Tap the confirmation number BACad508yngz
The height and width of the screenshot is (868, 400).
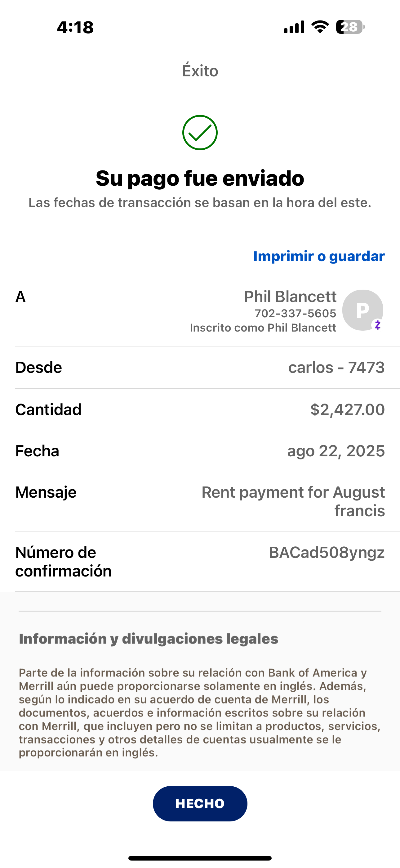tap(326, 553)
